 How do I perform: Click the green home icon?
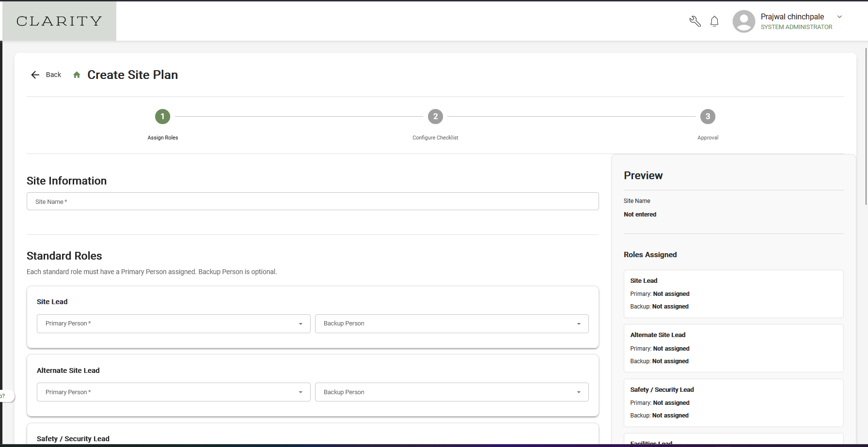coord(77,75)
